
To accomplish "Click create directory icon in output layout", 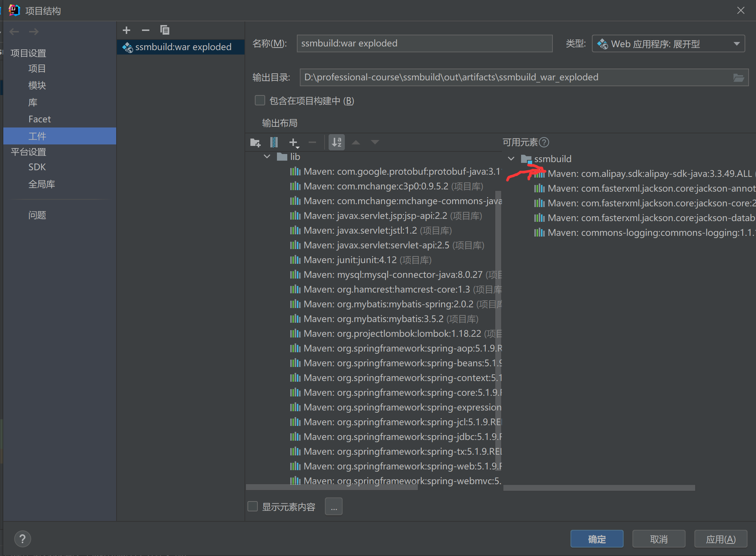I will pyautogui.click(x=255, y=142).
